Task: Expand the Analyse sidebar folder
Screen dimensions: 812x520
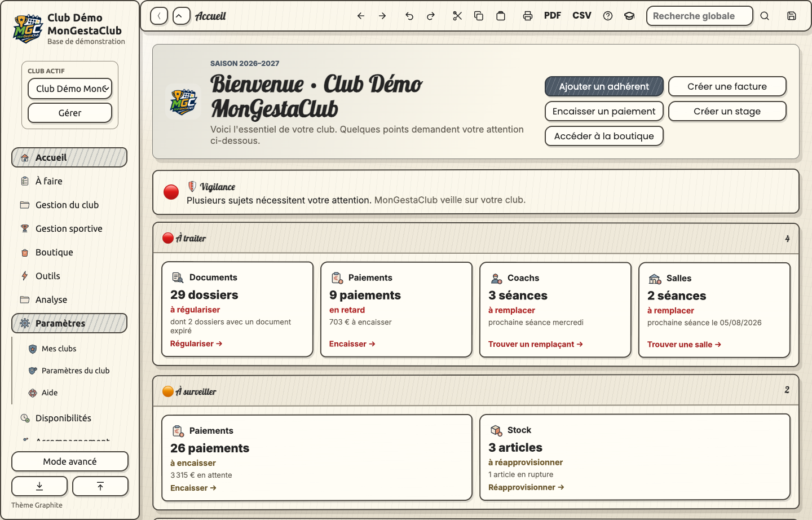Action: 69,299
